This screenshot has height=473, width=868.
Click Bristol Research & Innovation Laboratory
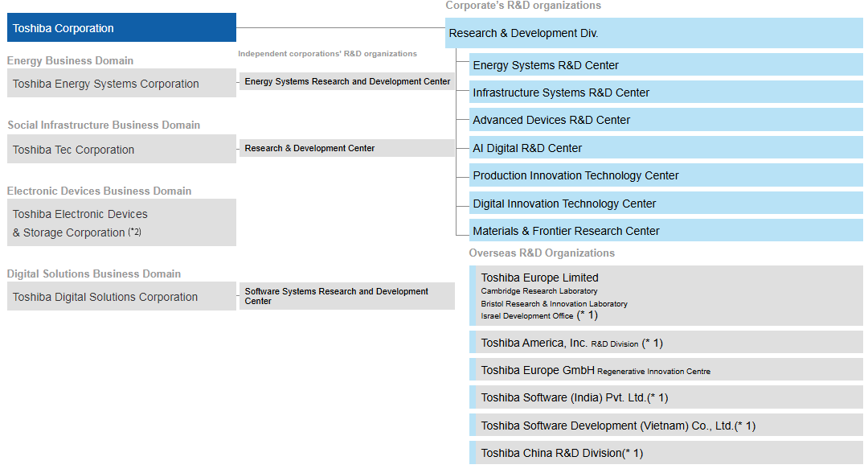554,303
